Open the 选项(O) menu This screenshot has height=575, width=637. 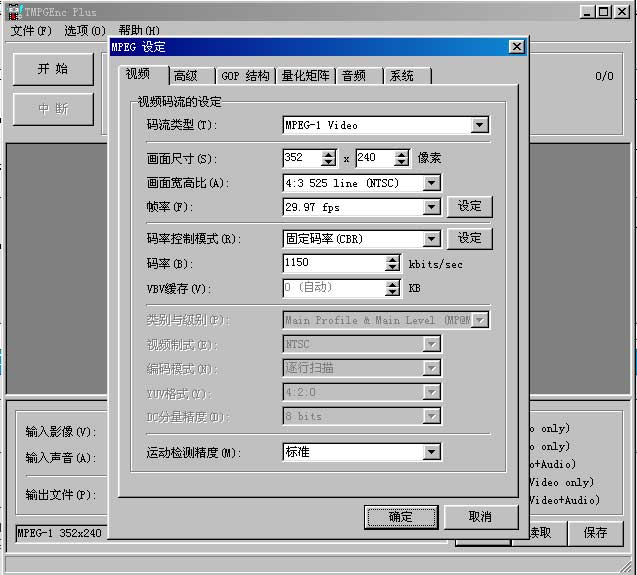(x=85, y=30)
